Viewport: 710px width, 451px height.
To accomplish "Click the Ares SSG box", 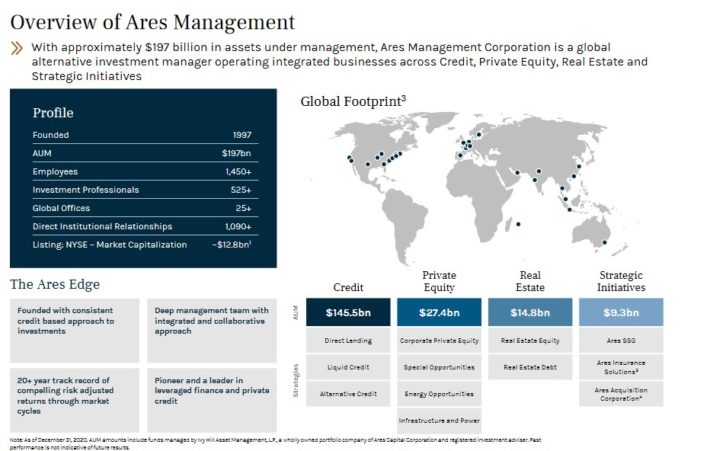I will [x=621, y=341].
